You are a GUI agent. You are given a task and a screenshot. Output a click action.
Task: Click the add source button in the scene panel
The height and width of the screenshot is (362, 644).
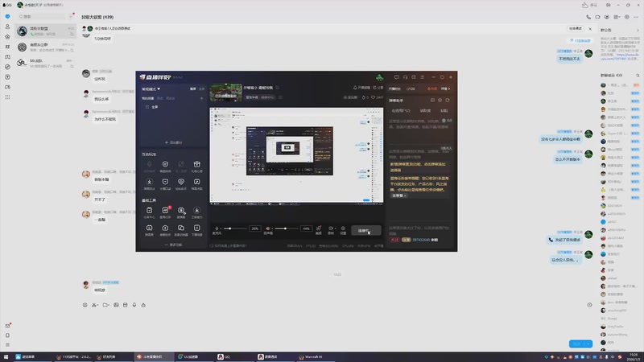point(173,143)
